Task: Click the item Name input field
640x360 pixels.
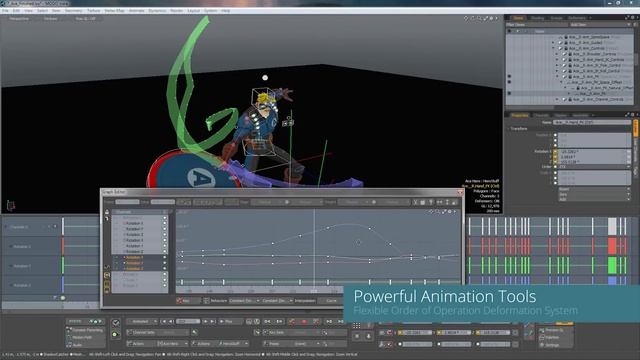Action: pos(592,122)
